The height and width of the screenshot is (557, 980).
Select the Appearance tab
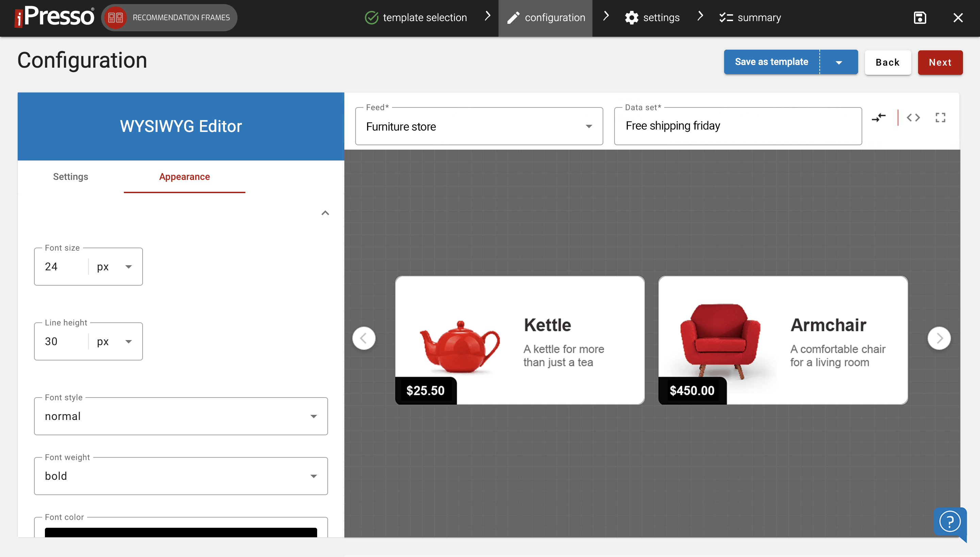pos(184,177)
